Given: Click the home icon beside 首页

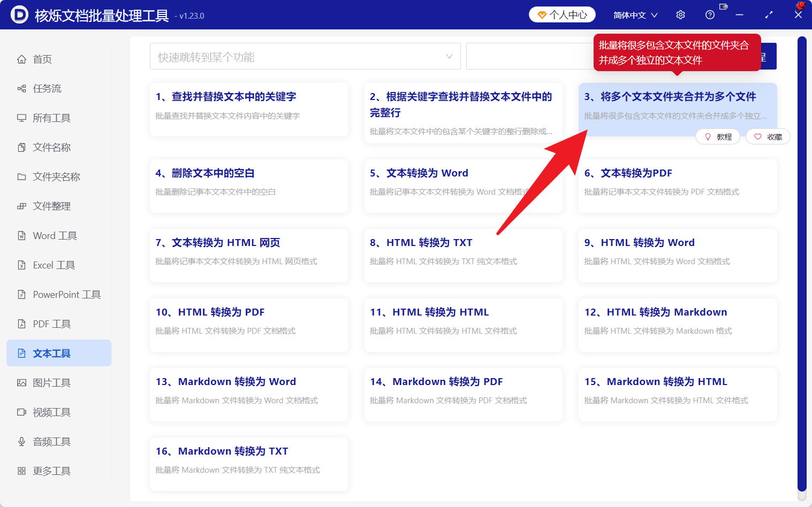Looking at the screenshot, I should [x=21, y=59].
